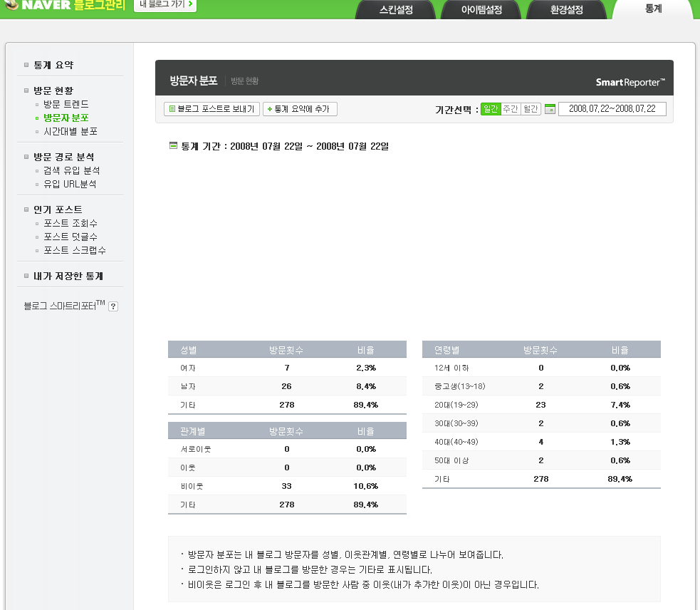Screen dimensions: 700x610
Task: Open 내가 저장한 통계
Action: pos(68,276)
